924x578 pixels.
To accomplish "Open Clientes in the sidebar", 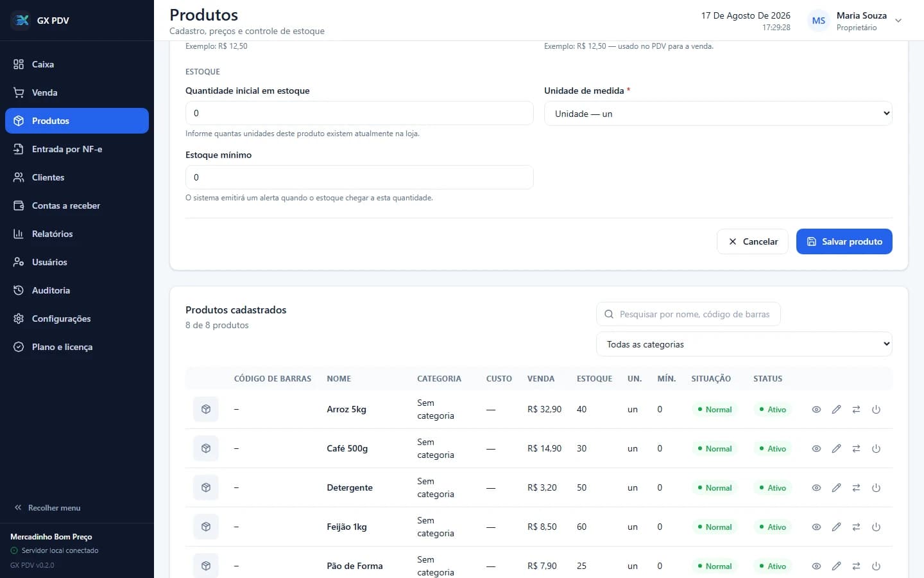I will [x=77, y=177].
